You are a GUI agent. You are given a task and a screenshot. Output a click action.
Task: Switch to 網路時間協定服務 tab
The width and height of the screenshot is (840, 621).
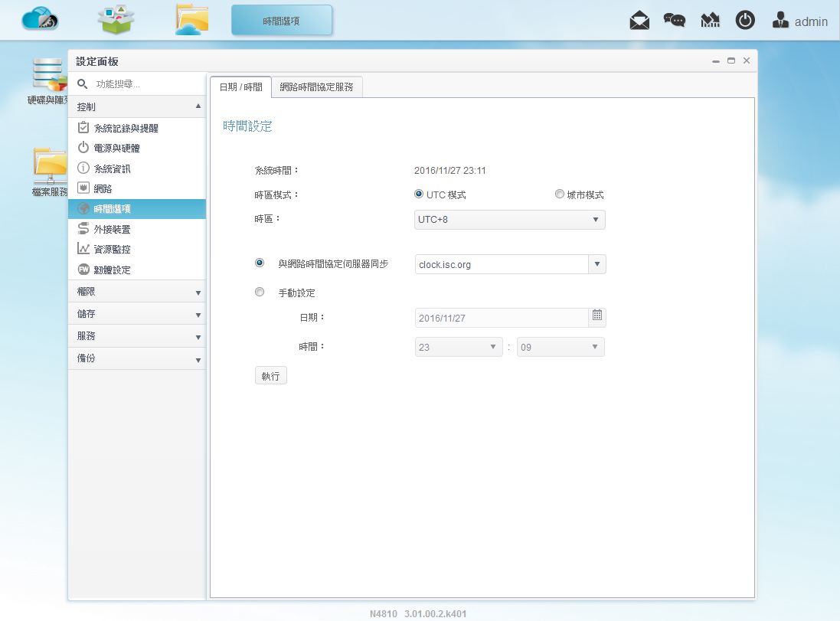click(316, 87)
